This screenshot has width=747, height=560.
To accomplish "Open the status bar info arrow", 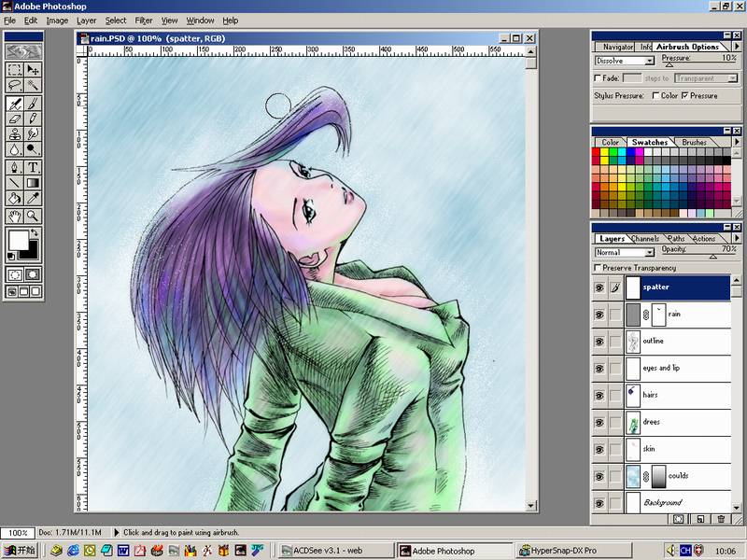I will 116,532.
